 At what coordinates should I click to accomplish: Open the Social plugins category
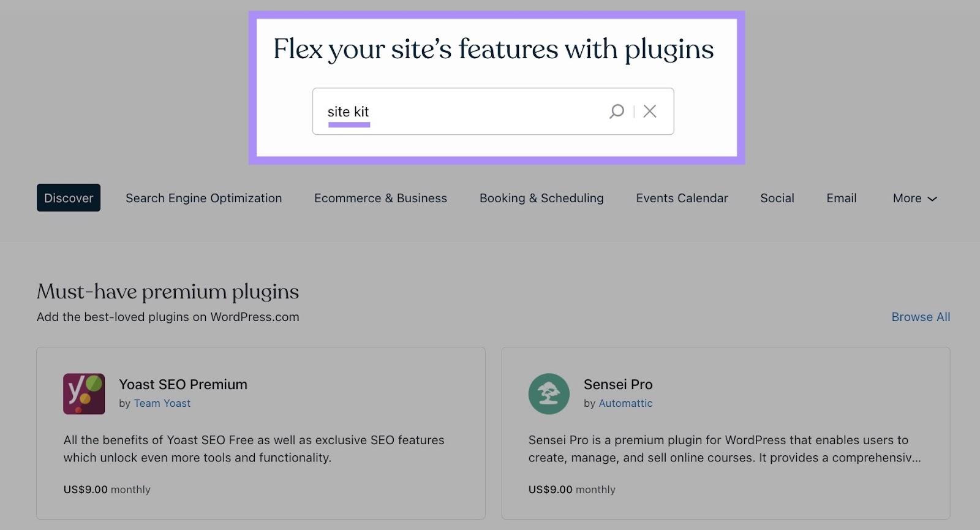777,198
